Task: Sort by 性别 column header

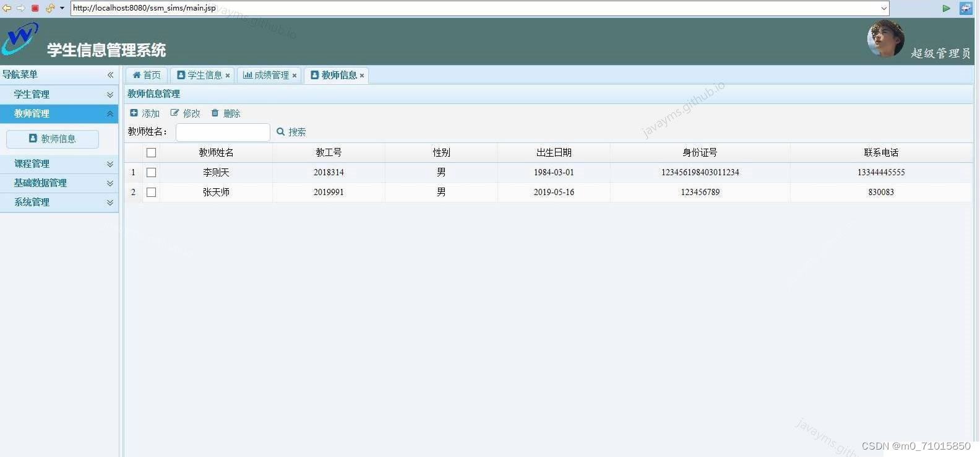Action: tap(441, 152)
